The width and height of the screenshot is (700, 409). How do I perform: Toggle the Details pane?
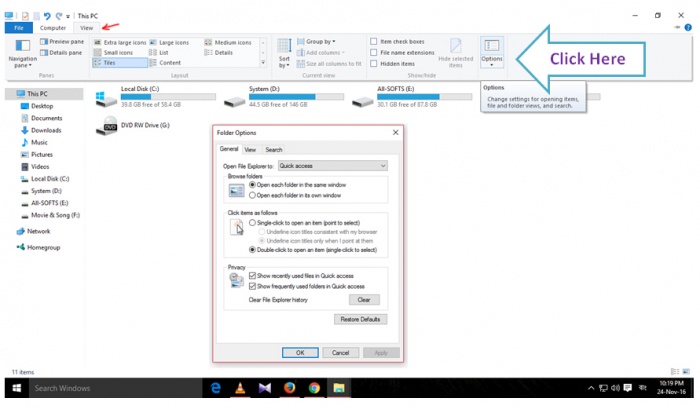pos(61,53)
